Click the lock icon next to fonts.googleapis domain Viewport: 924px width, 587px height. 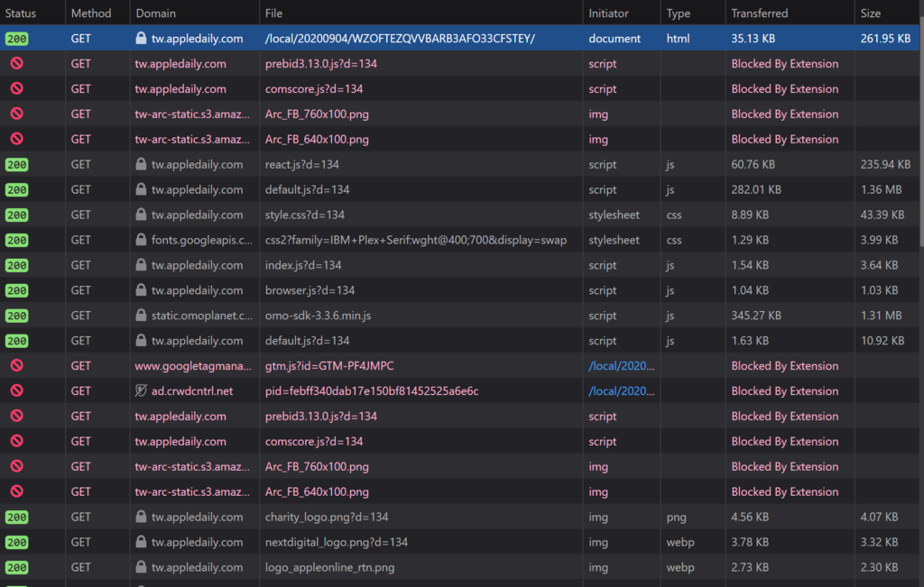click(x=141, y=240)
